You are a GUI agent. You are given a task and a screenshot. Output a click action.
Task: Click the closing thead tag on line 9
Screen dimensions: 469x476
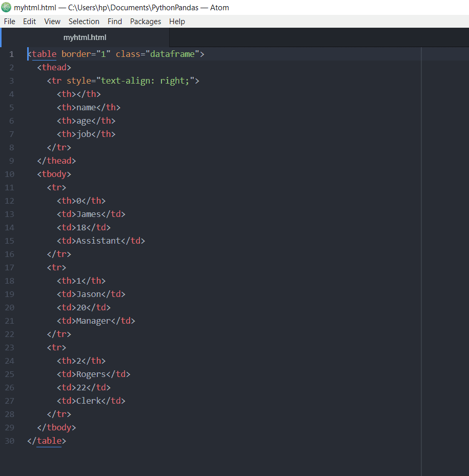click(x=56, y=161)
